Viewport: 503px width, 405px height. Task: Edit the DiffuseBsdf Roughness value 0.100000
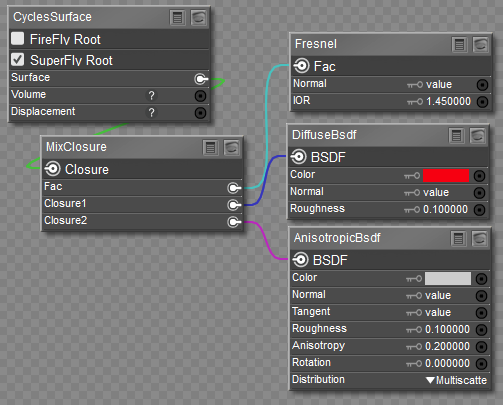445,210
